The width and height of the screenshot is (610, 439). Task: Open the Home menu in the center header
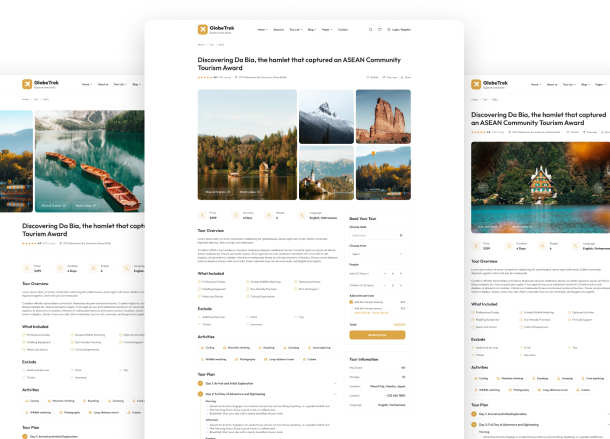click(x=262, y=30)
